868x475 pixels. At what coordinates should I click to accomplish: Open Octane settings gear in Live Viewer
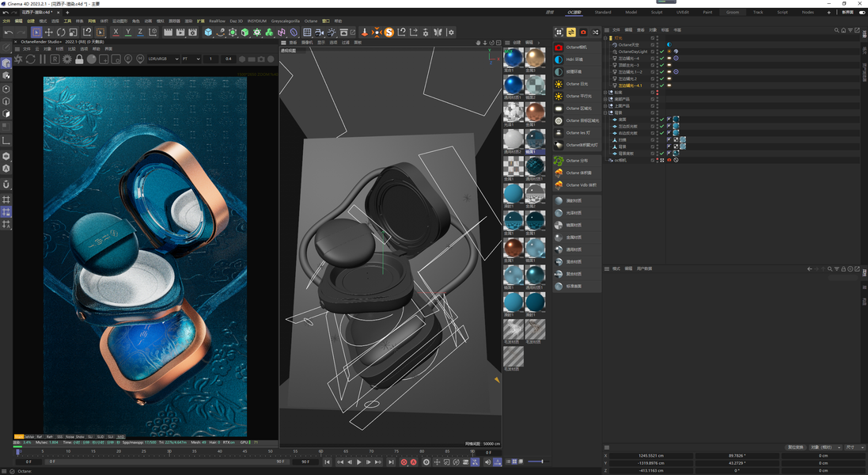67,59
